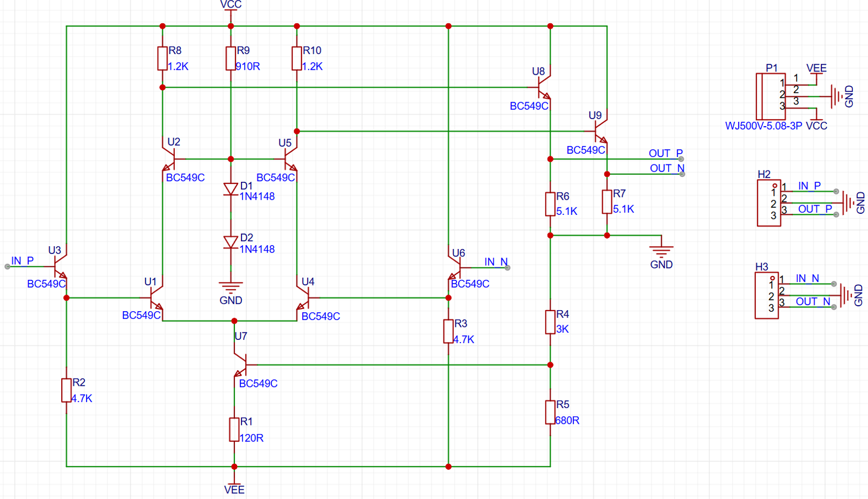
Task: Click the 910R value of R9
Action: coord(248,67)
